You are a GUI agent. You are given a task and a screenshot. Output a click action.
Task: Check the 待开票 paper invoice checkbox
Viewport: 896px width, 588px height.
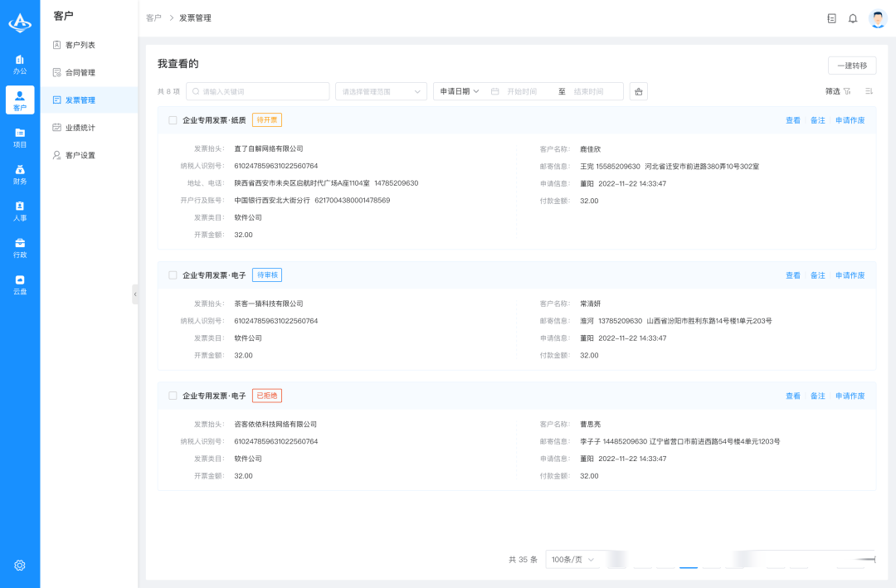click(173, 120)
